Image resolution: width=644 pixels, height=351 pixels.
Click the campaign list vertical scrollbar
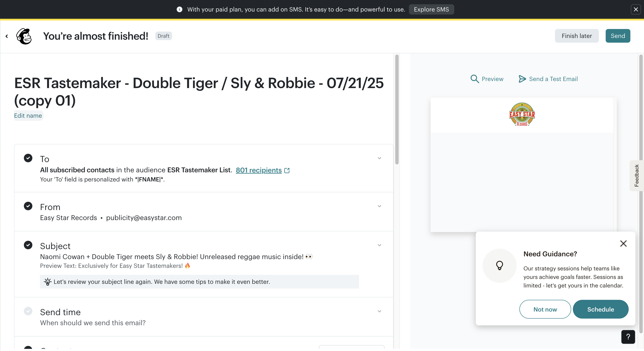click(397, 110)
